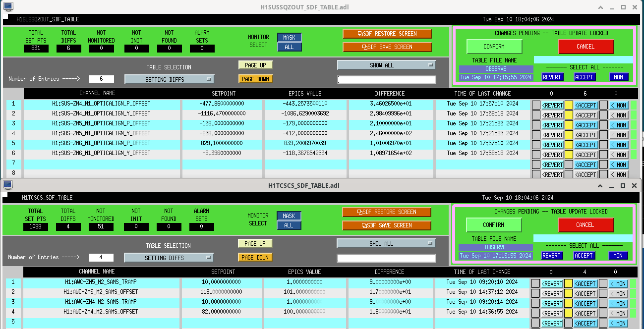Click select-all MON in H1TCSCS window
644x329 pixels.
(x=618, y=256)
